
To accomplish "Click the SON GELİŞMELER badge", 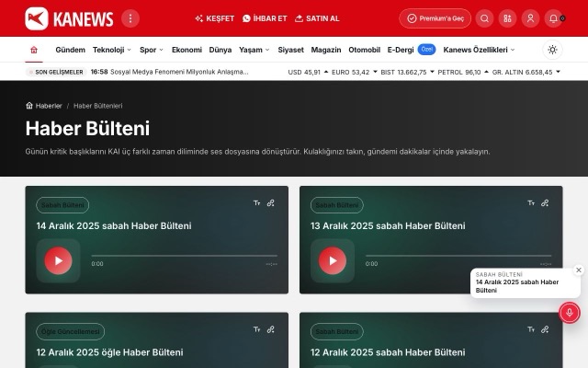I will click(56, 72).
